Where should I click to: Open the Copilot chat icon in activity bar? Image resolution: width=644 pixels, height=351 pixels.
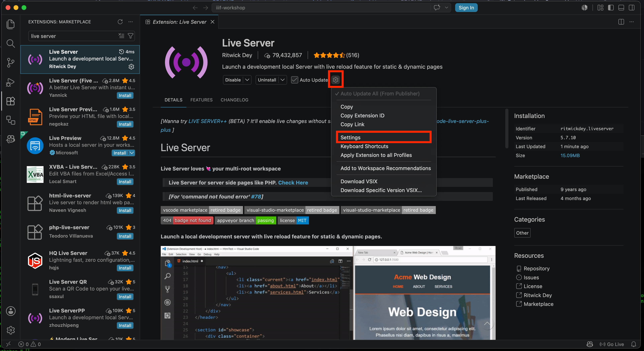pos(11,139)
